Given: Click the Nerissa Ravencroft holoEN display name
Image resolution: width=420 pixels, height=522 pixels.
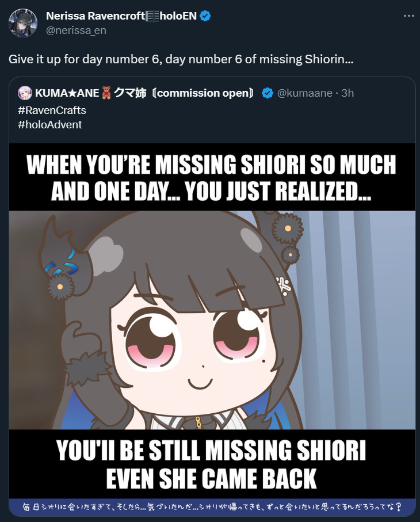Looking at the screenshot, I should pos(121,16).
